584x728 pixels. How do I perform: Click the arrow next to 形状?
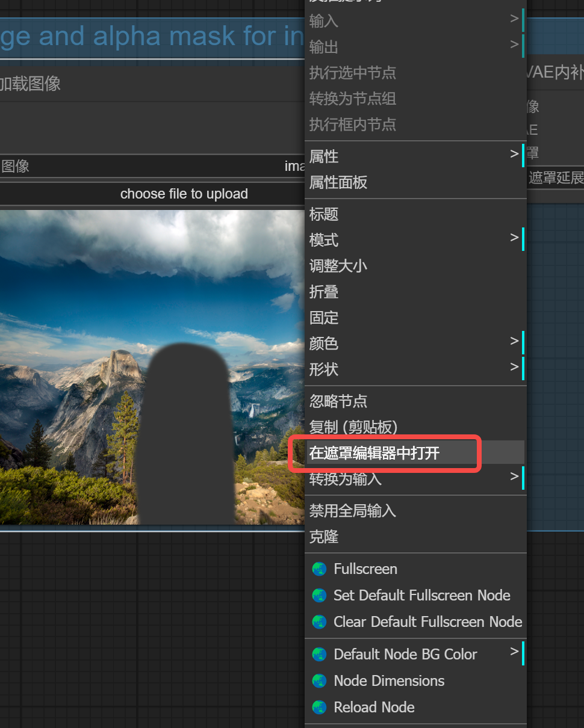514,367
